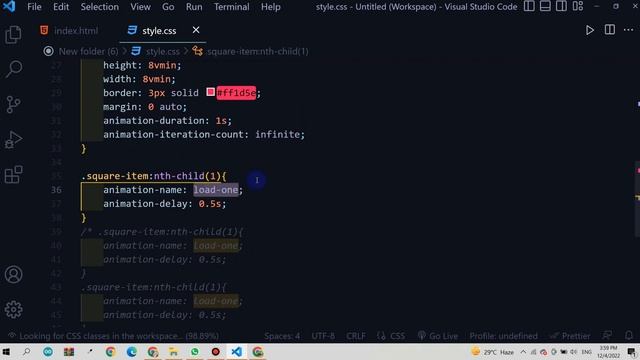
Task: Open notifications bell in status bar
Action: [629, 336]
